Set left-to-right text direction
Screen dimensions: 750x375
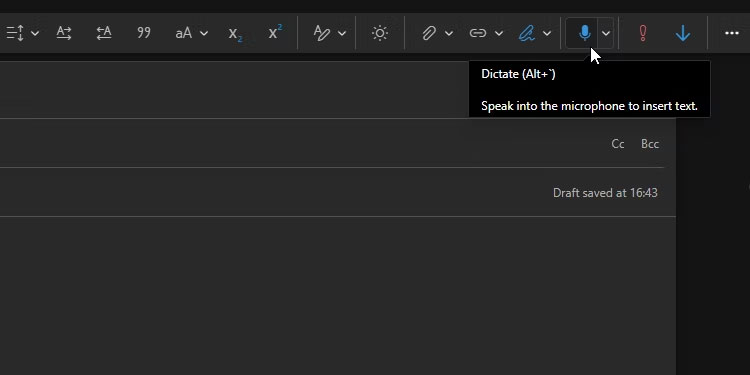click(x=64, y=33)
